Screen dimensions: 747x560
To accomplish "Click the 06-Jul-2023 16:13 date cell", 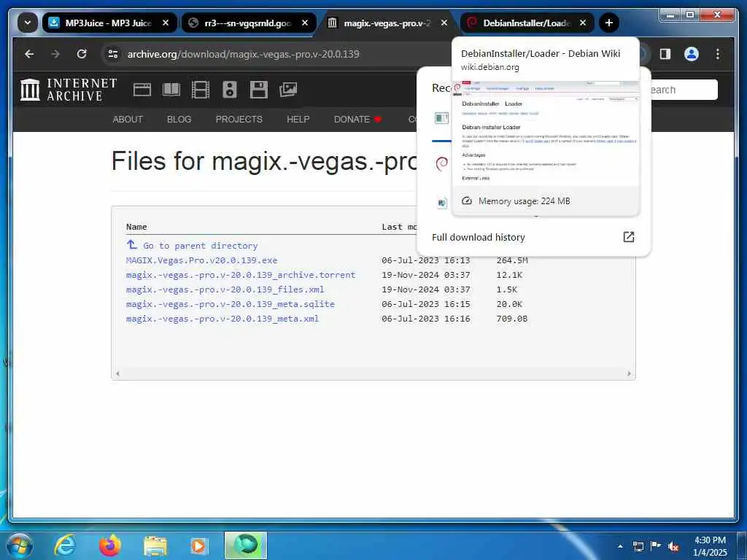I will pyautogui.click(x=425, y=260).
